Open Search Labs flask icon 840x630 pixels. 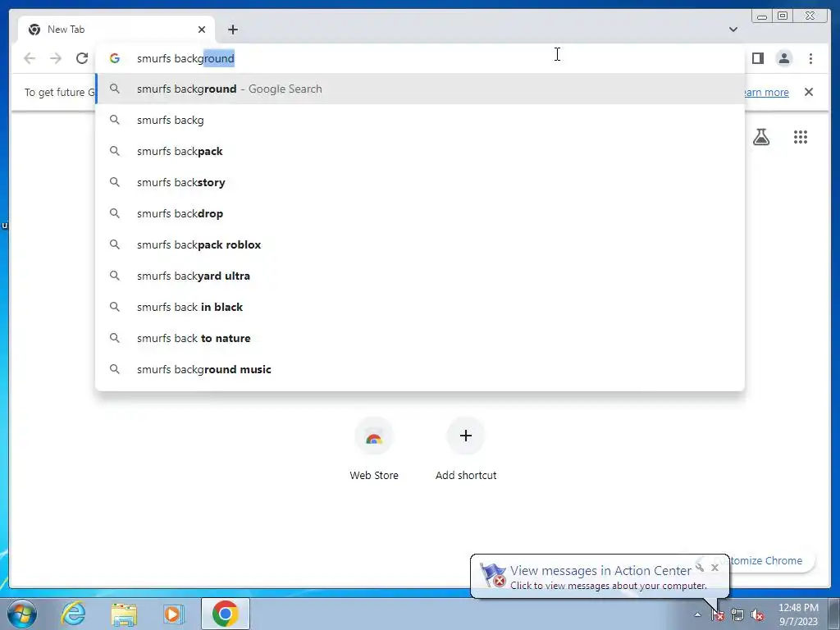coord(760,137)
